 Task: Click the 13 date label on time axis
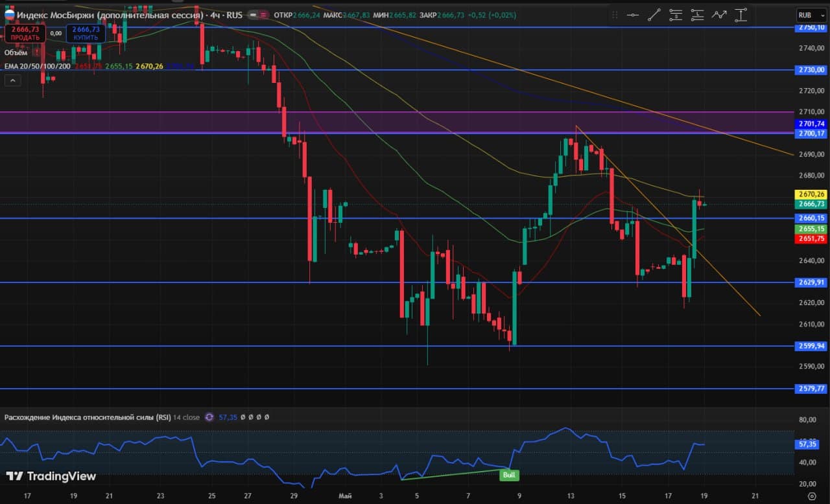572,496
